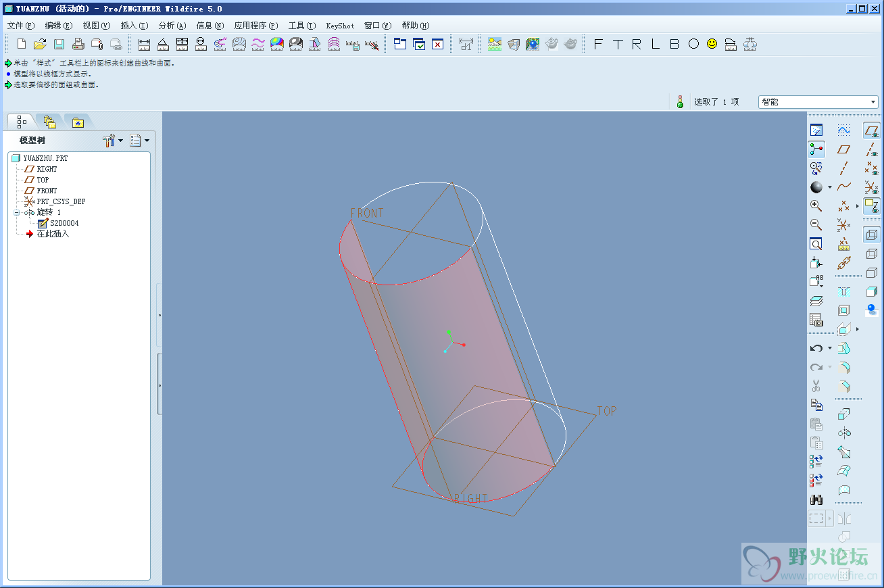The image size is (884, 588).
Task: Switch to Shaded display mode
Action: 872,291
